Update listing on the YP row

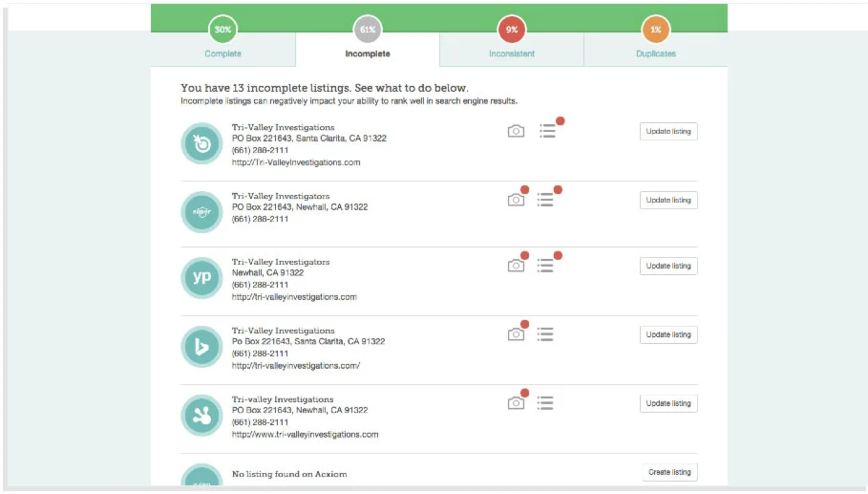coord(668,266)
